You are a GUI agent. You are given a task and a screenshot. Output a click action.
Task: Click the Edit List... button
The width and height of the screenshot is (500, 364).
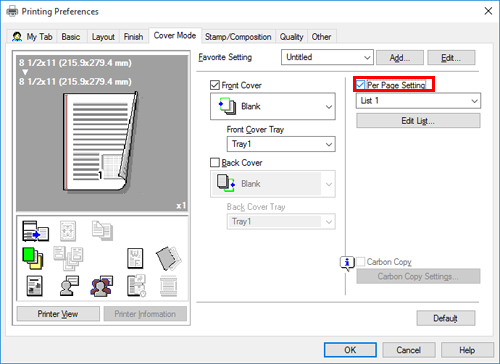pyautogui.click(x=418, y=121)
